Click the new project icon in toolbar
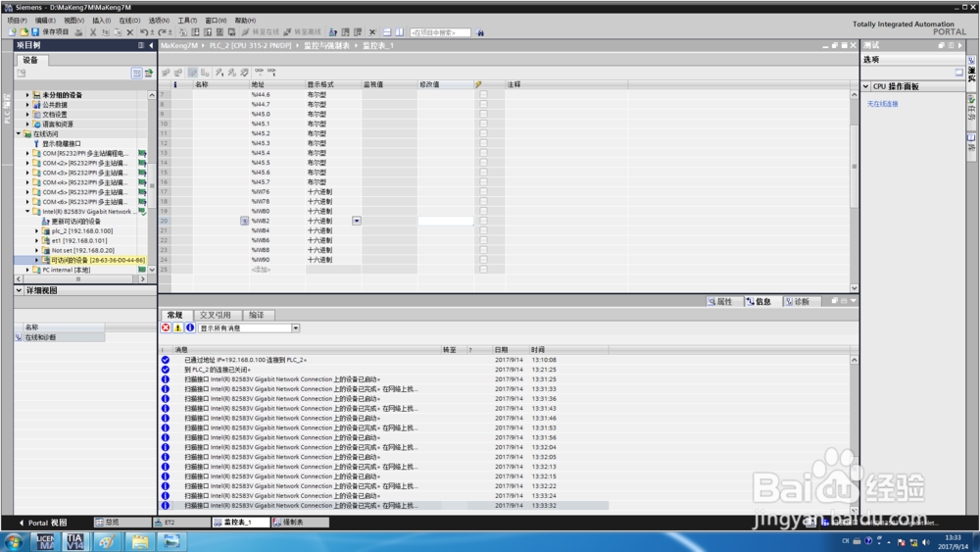The height and width of the screenshot is (552, 980). pos(12,32)
